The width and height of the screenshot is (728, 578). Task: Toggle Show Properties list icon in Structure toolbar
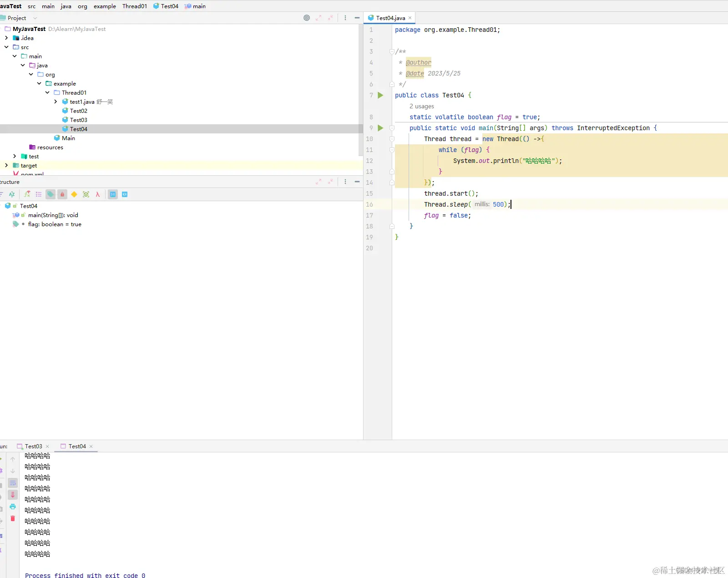click(39, 194)
